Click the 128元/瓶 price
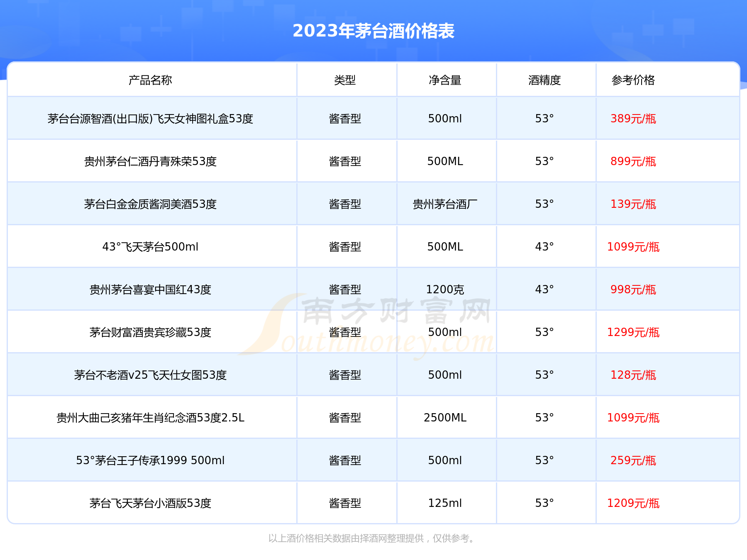 (633, 375)
